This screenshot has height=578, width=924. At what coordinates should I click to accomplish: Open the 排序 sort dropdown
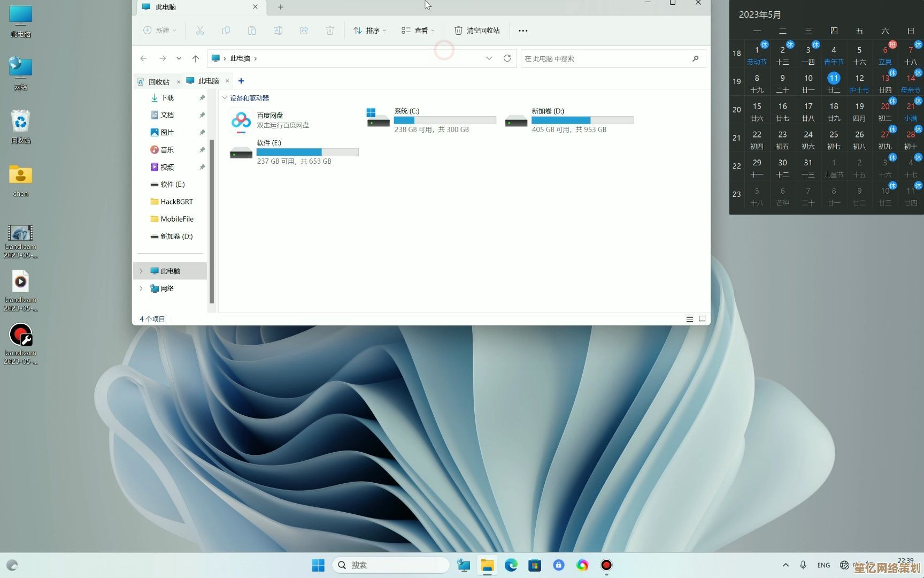(x=369, y=31)
